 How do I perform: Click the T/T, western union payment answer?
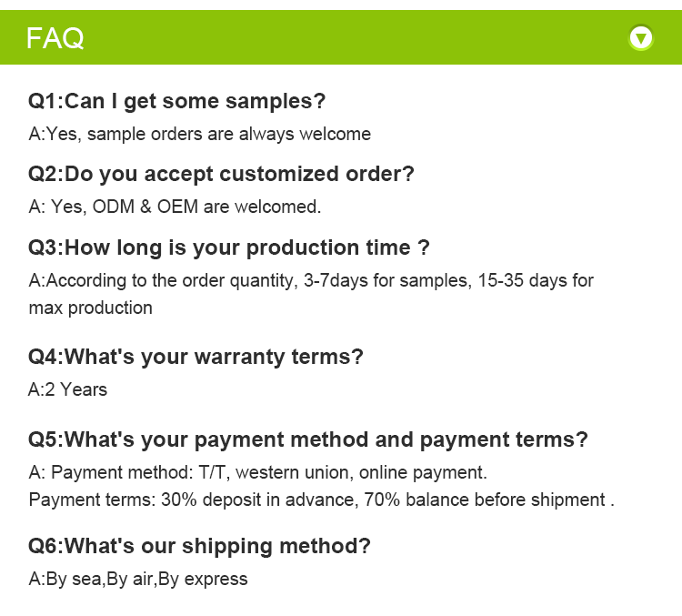258,473
